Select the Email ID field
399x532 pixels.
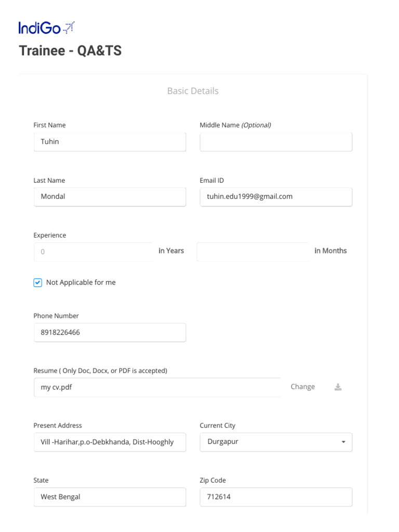276,197
